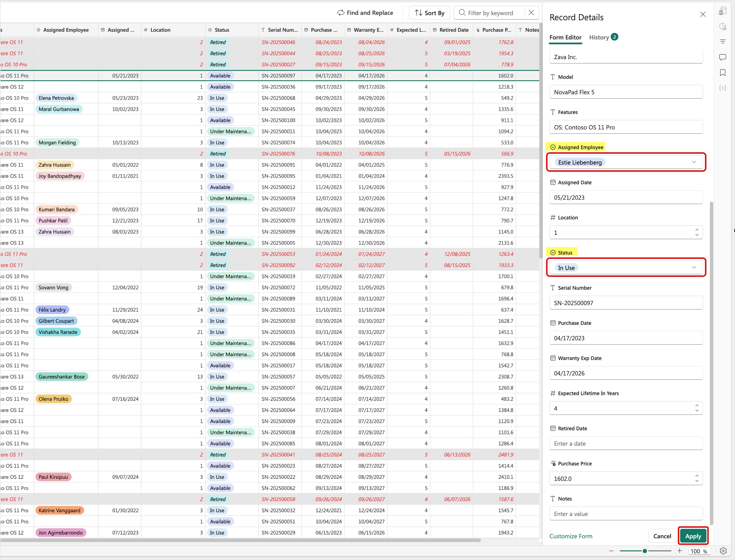Focus the Filter by keyword search box

coord(490,13)
